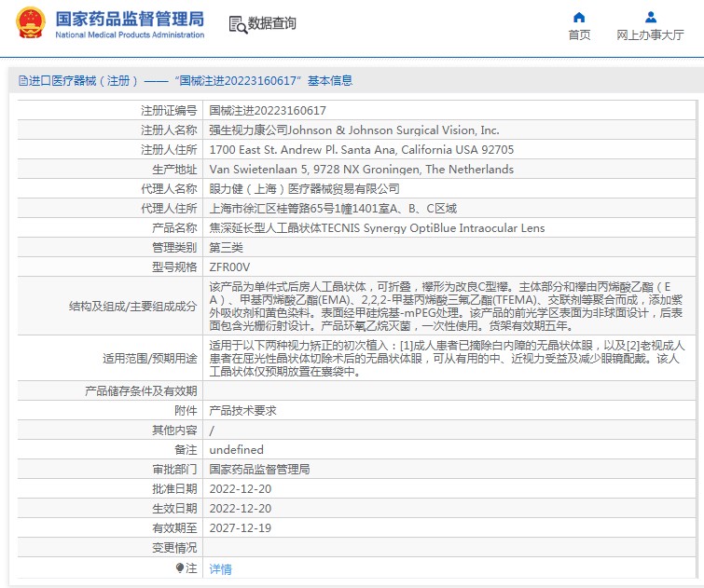Click 国家药品监督管理局 site title

pyautogui.click(x=130, y=19)
